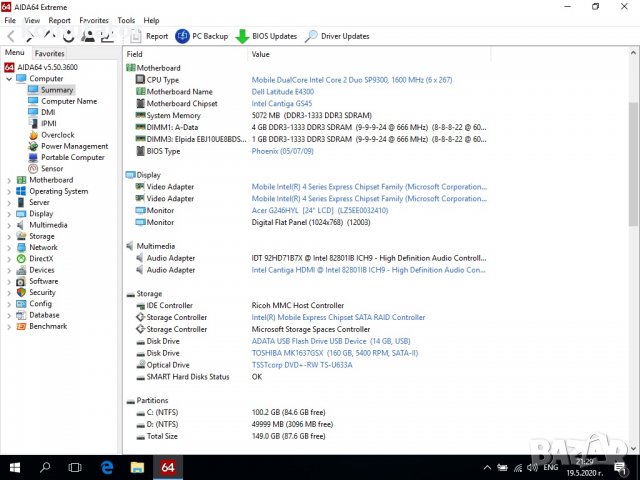Launch Microsoft Edge from the taskbar
The height and width of the screenshot is (480, 640).
(107, 467)
